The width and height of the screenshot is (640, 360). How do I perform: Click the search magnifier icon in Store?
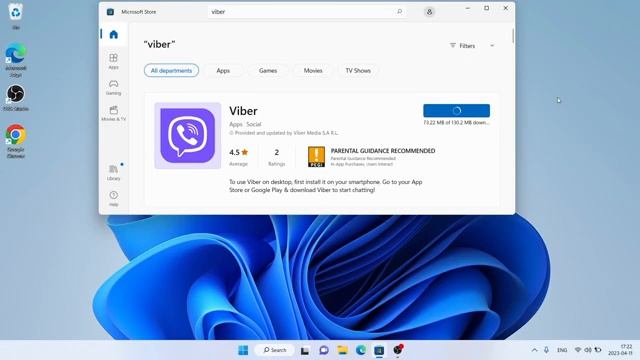400,11
